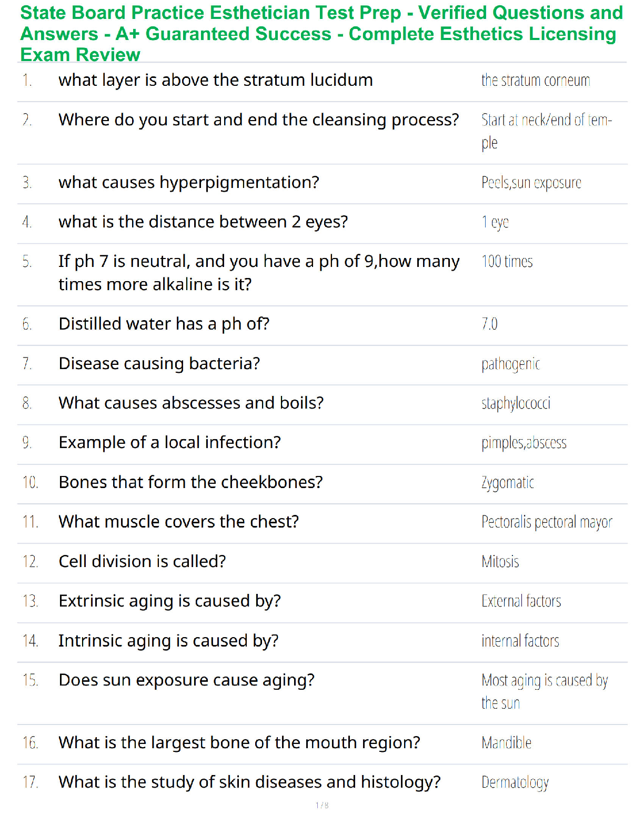Click answer 'Start at neck/end of temple'
This screenshot has width=644, height=834.
coord(547,132)
